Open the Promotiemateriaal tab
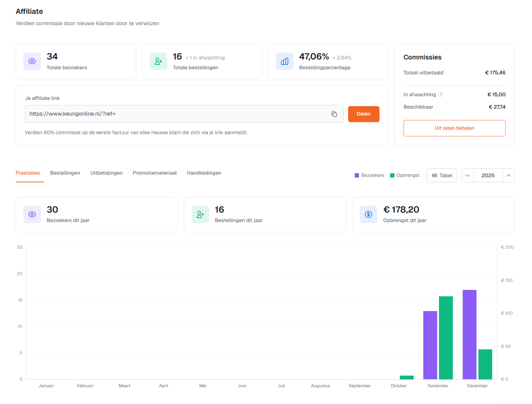This screenshot has width=532, height=404. click(x=155, y=173)
